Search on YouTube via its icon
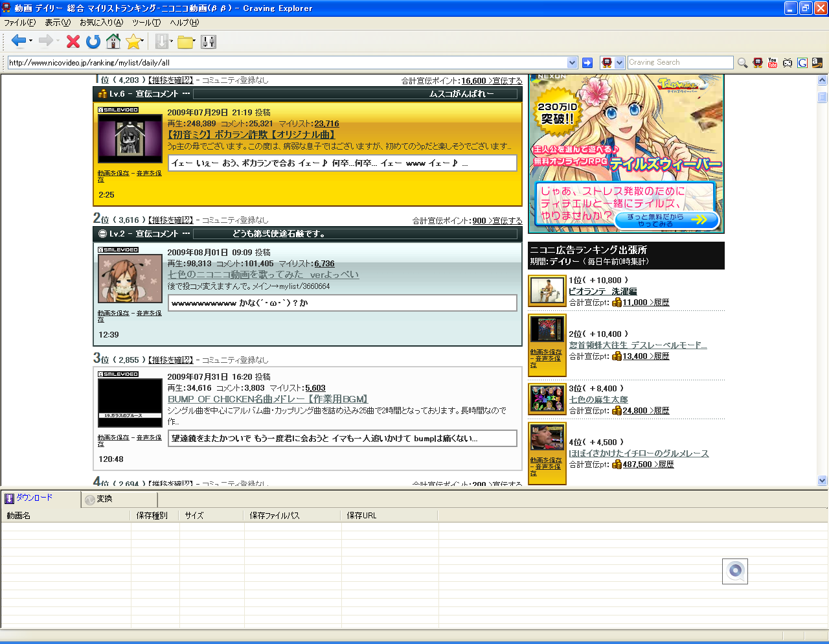 pyautogui.click(x=773, y=62)
